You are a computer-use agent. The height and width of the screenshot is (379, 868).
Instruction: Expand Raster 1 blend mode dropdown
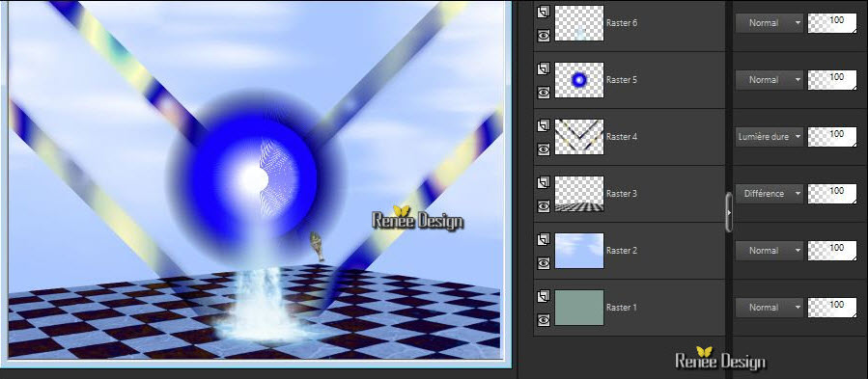(769, 307)
